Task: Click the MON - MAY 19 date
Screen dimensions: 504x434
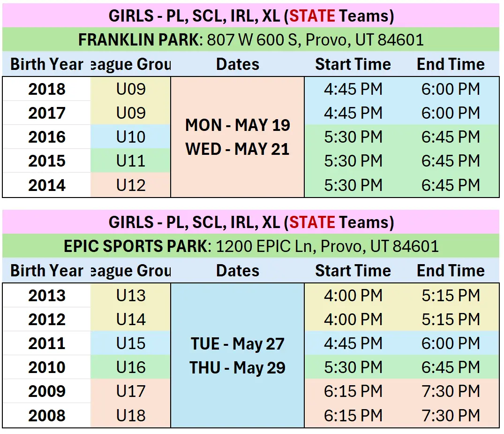Action: pyautogui.click(x=238, y=125)
